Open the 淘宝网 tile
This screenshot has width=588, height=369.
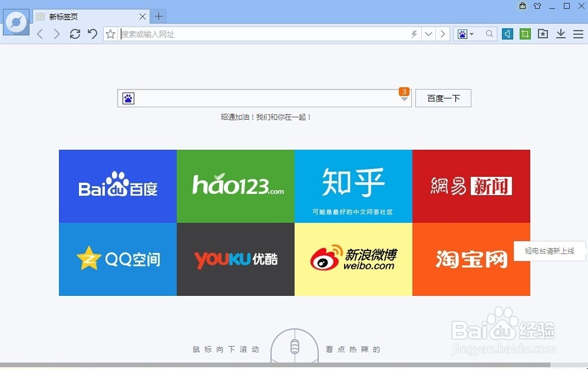point(471,259)
